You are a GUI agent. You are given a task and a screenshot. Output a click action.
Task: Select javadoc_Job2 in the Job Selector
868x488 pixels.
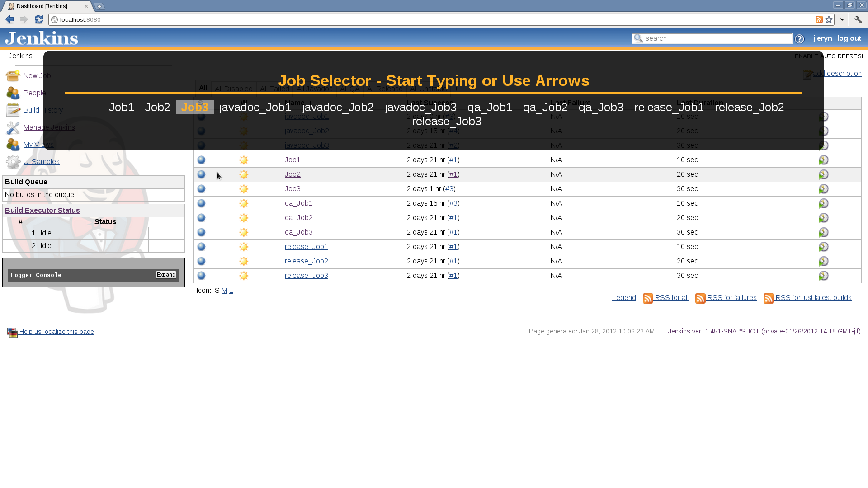337,107
